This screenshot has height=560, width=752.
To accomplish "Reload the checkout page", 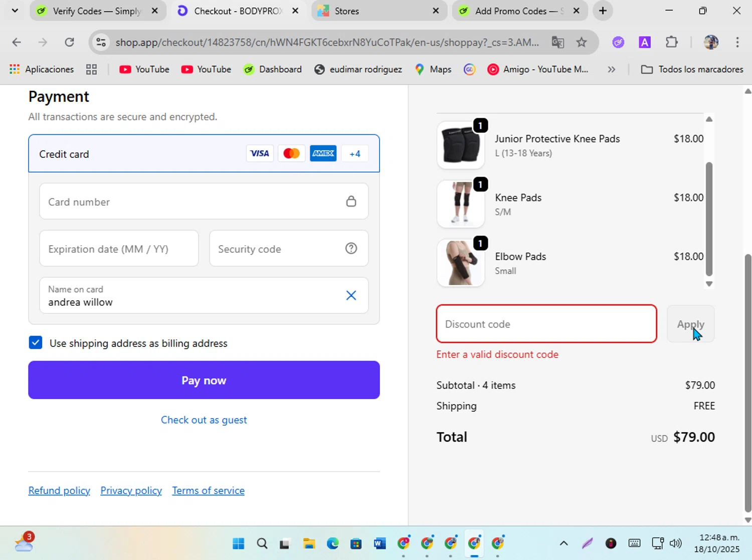I will [69, 42].
